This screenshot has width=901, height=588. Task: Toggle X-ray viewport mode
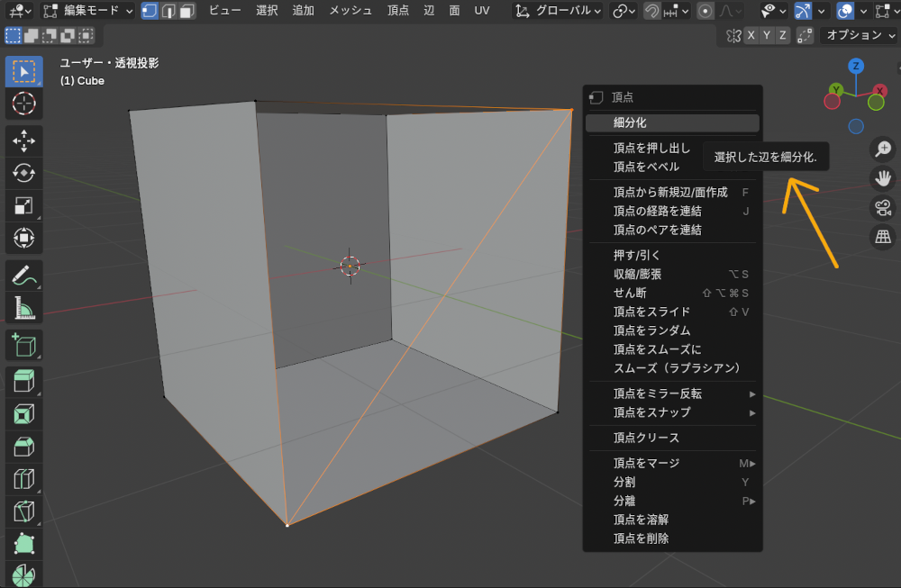tap(845, 11)
